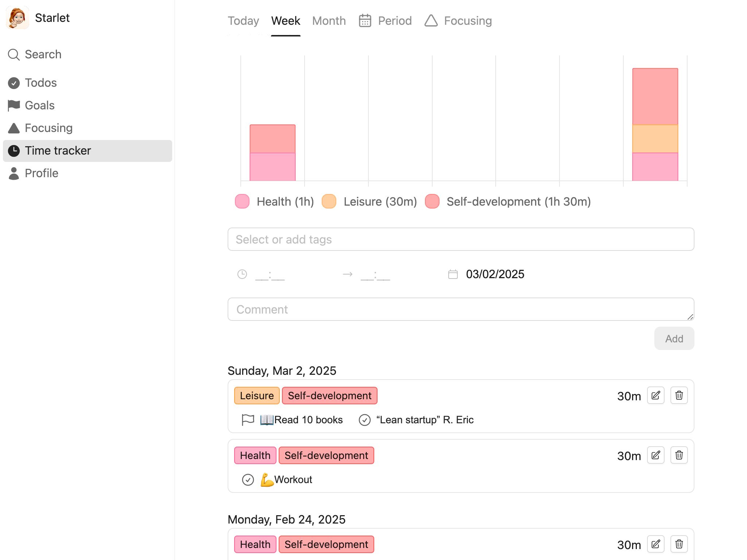The image size is (747, 560).
Task: Delete the Sunday Health workout entry
Action: (679, 455)
